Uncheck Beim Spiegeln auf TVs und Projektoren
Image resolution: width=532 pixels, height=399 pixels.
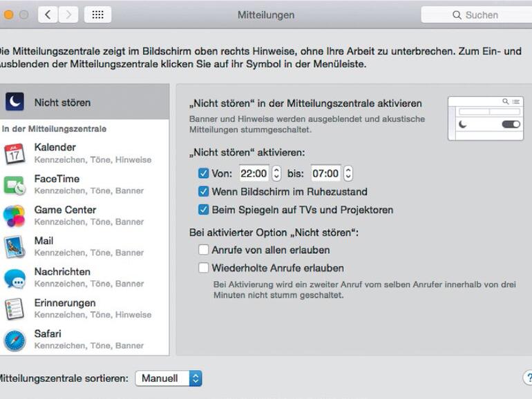tap(203, 209)
